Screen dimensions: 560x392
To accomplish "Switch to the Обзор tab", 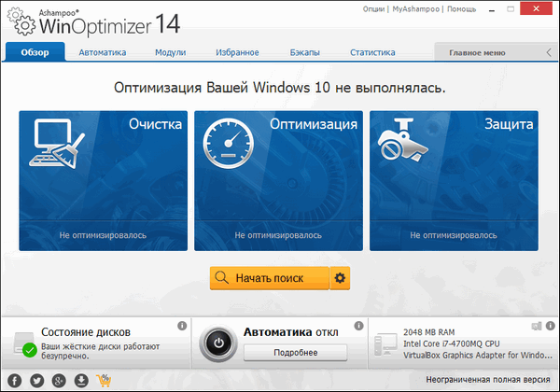I will pos(35,52).
